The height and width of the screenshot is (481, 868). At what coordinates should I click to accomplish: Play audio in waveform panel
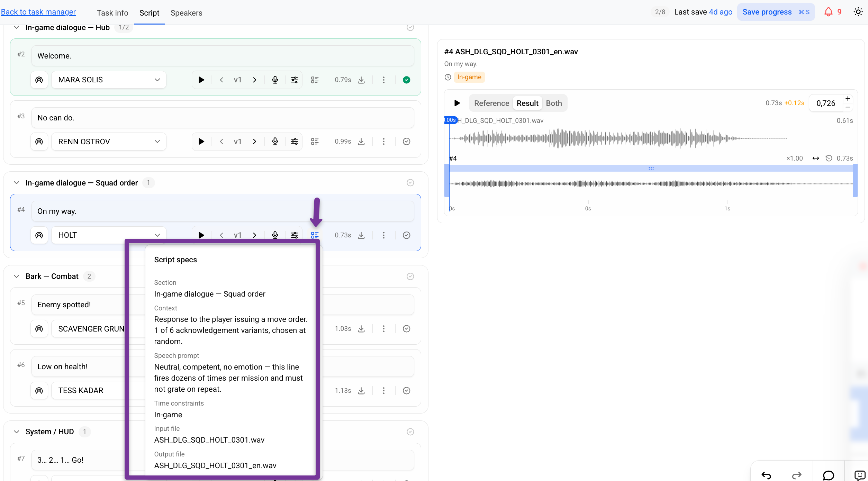(457, 103)
